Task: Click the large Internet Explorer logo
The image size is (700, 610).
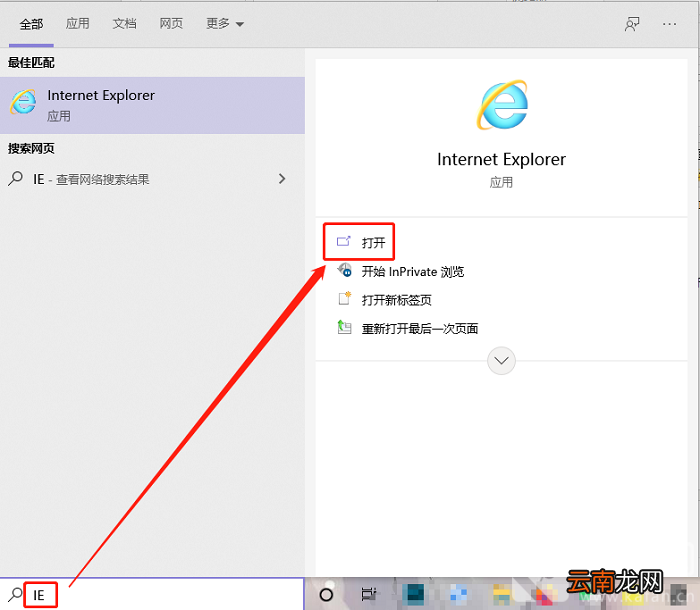Action: coord(502,105)
